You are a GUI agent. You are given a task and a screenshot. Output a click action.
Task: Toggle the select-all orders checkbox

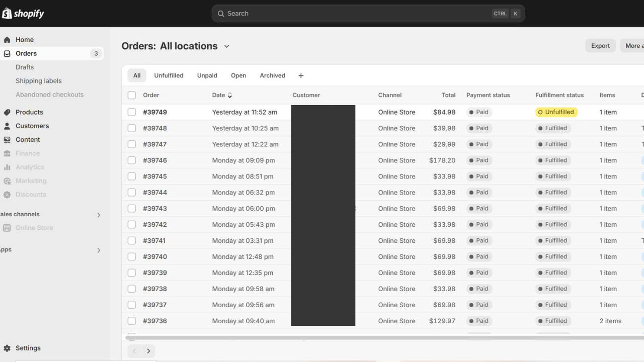click(x=132, y=95)
